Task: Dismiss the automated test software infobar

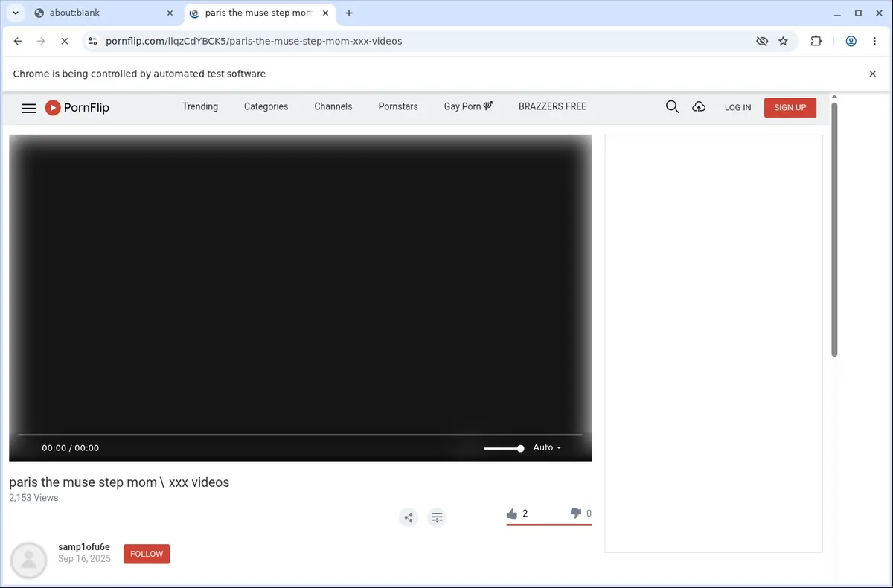Action: tap(873, 74)
